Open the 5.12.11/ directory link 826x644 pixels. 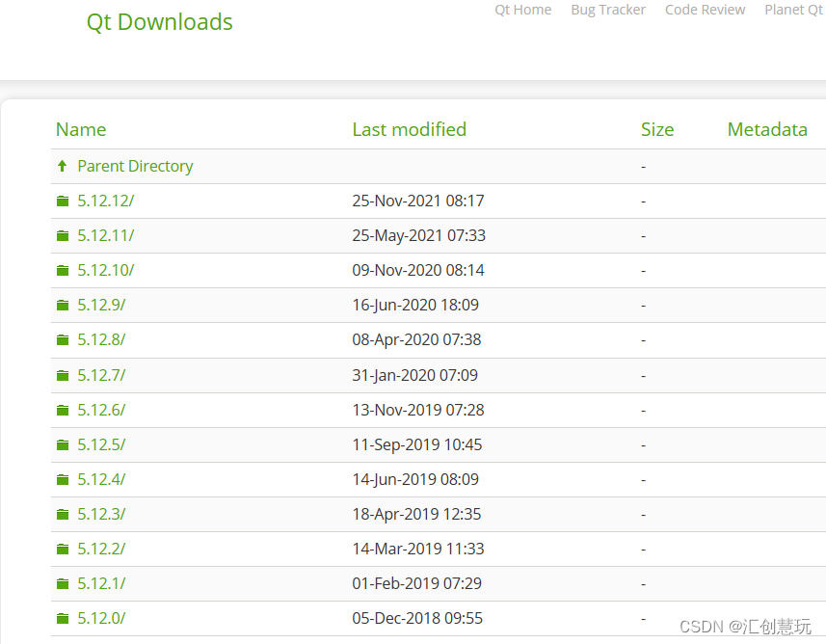coord(106,235)
